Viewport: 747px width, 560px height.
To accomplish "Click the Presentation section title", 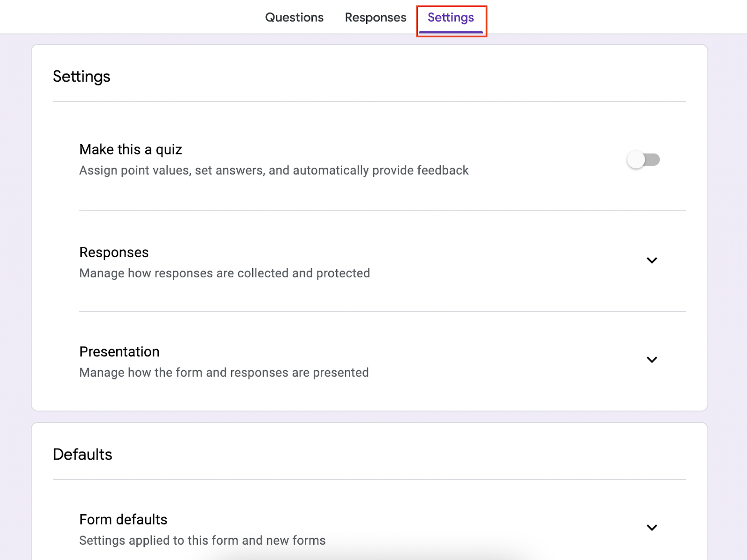I will coord(119,352).
